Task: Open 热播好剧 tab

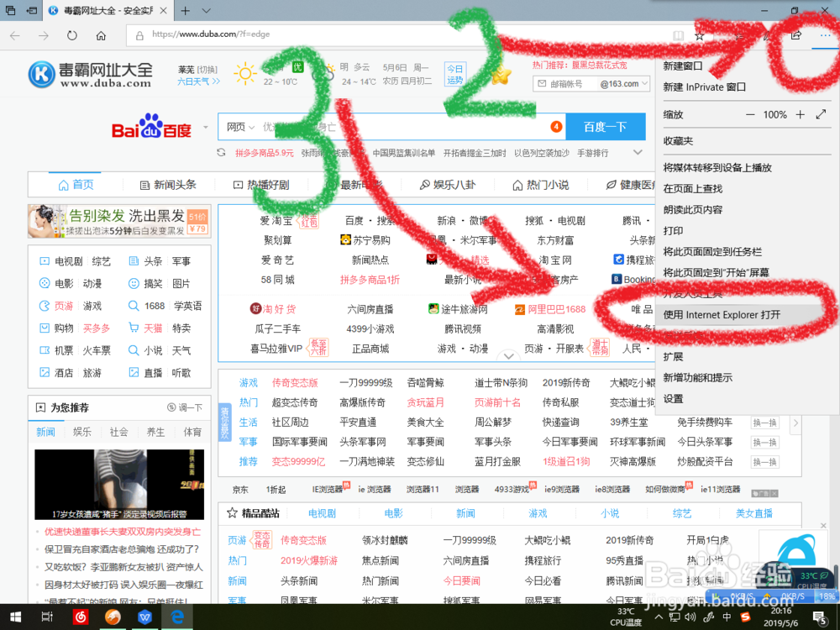Action: pyautogui.click(x=261, y=185)
